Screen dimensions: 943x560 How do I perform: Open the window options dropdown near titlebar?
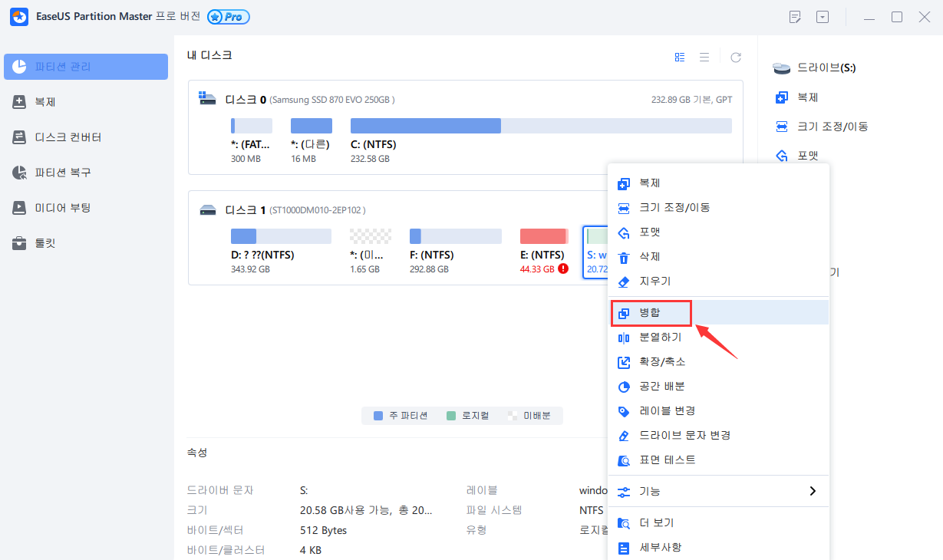point(823,16)
